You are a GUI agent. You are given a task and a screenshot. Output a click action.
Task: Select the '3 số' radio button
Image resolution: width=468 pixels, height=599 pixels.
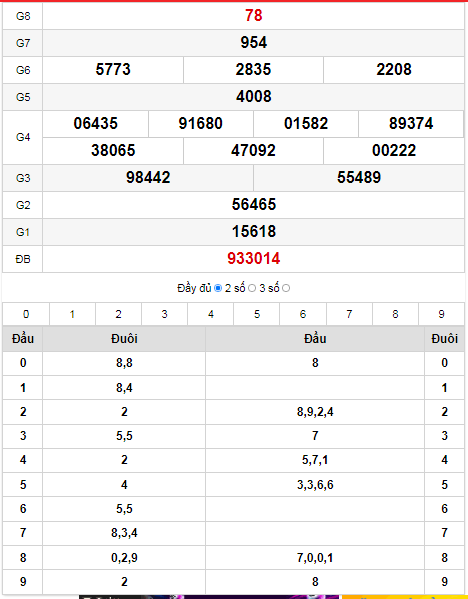[286, 288]
